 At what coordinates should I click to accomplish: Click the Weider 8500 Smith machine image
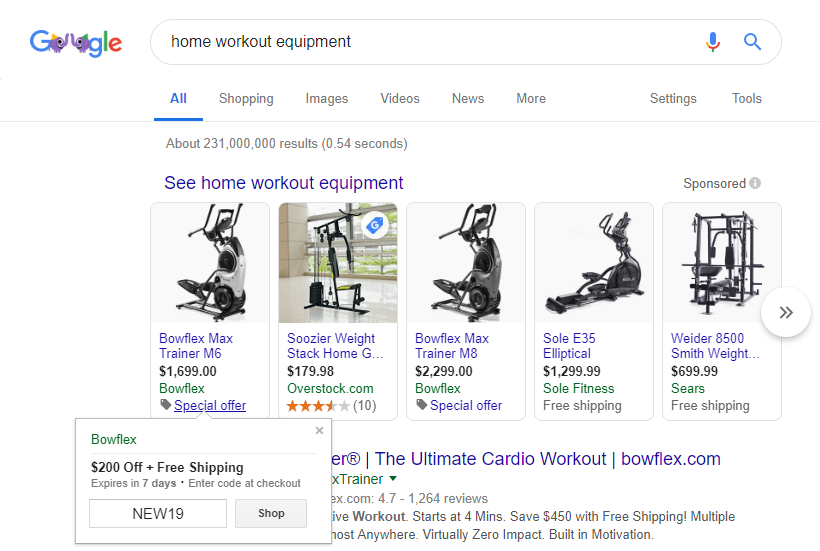tap(722, 263)
